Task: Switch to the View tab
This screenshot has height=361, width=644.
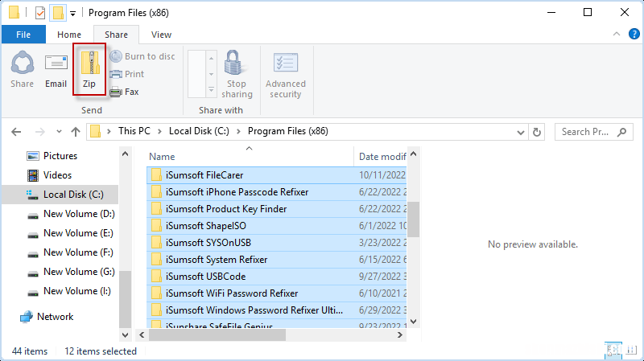Action: pyautogui.click(x=161, y=35)
